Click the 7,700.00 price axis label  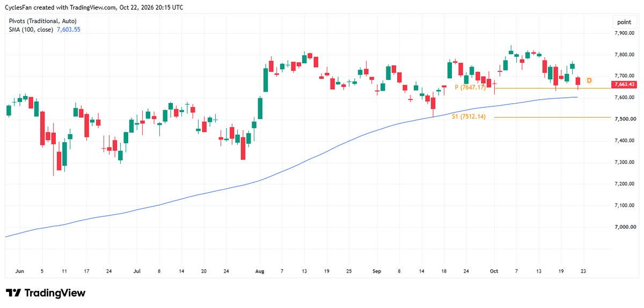point(625,76)
